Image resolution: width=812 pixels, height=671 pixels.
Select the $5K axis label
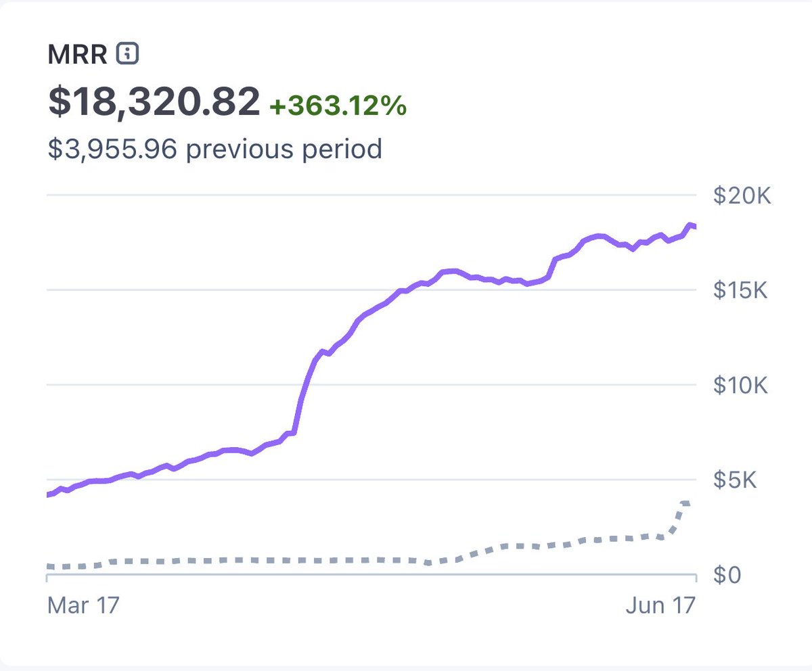coord(735,480)
